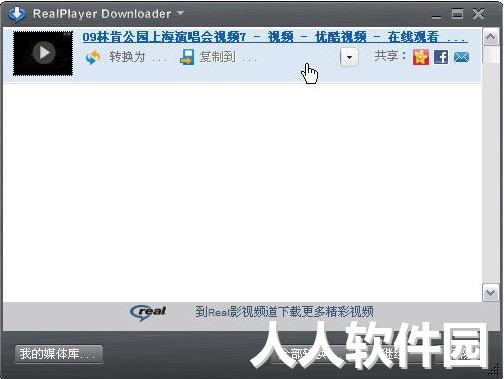The image size is (504, 379).
Task: Open the 09林肯公园上海演唱会视频7 video link
Action: coord(275,37)
